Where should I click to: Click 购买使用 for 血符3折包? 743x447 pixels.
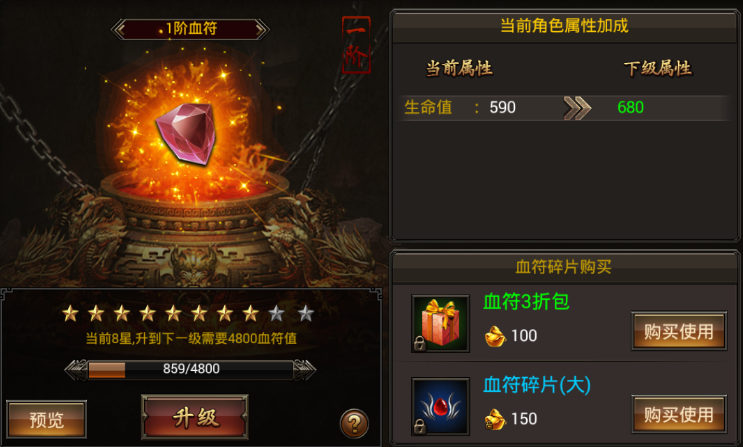point(679,331)
